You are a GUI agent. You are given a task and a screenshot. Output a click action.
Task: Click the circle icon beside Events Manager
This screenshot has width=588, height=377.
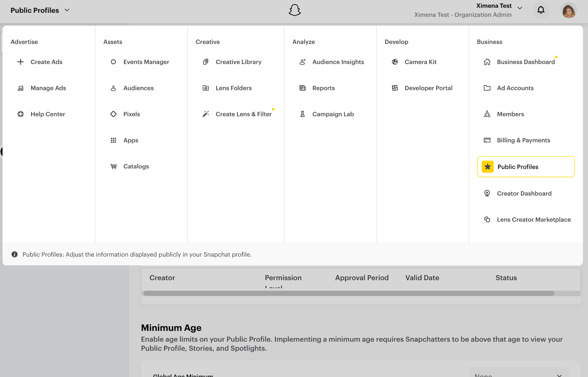tap(113, 62)
